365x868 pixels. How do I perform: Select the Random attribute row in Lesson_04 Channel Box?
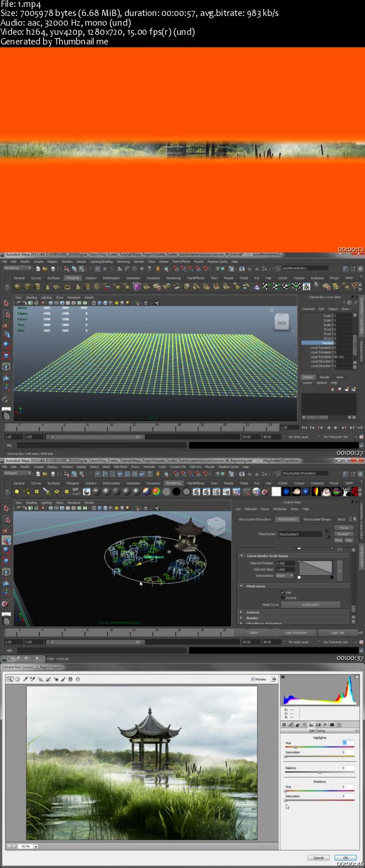(326, 343)
